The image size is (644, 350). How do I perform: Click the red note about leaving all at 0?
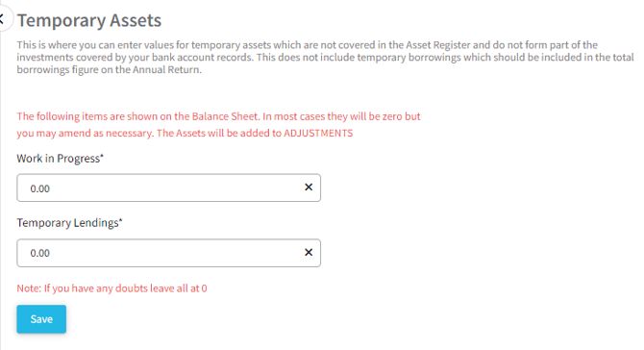pyautogui.click(x=111, y=288)
